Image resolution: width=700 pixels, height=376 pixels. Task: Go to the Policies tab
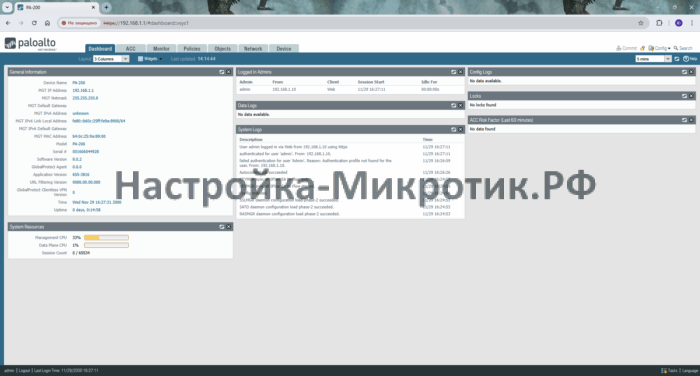(192, 49)
